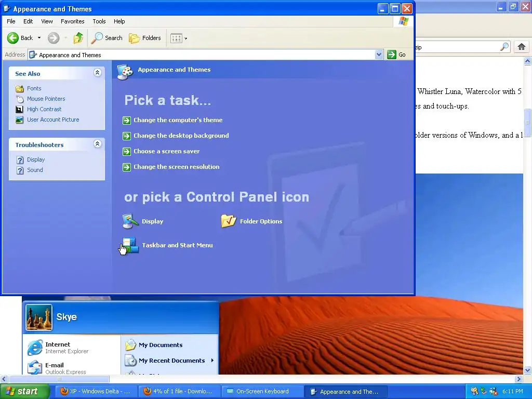The width and height of the screenshot is (532, 399).
Task: Switch to On-Screen Keyboard taskbar button
Action: pos(262,392)
